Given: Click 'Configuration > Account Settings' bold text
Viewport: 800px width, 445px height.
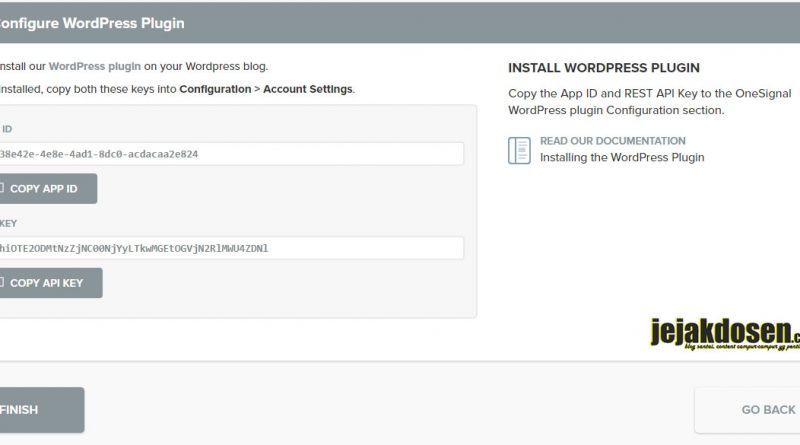Looking at the screenshot, I should (x=265, y=89).
